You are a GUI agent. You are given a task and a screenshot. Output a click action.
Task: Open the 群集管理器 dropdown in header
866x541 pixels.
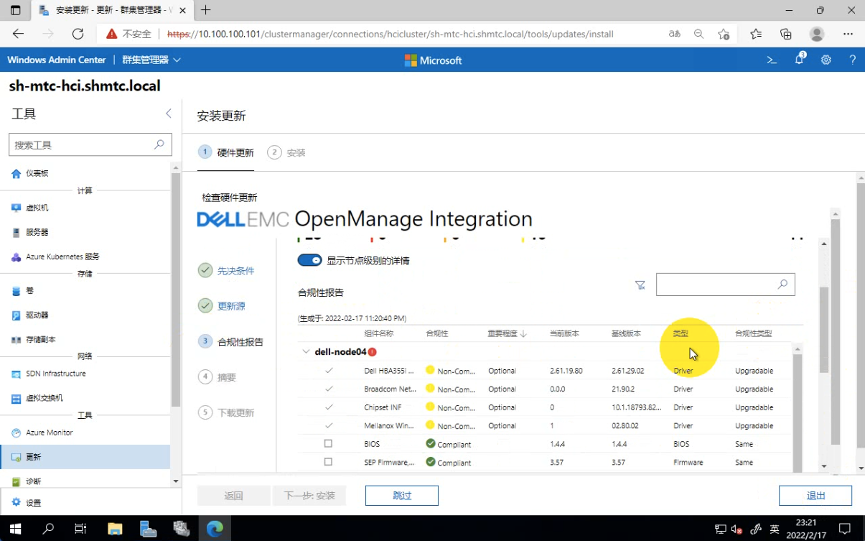point(151,60)
